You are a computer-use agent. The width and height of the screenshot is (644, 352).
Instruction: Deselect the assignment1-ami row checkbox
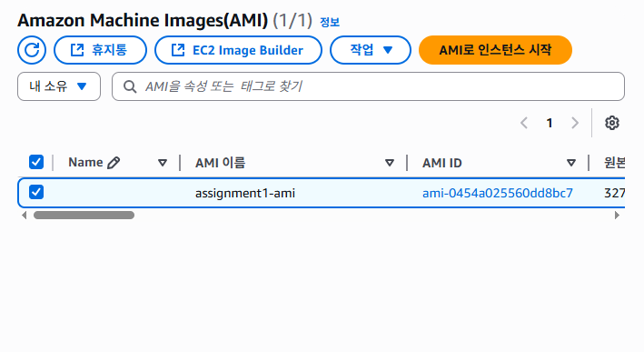pyautogui.click(x=36, y=192)
